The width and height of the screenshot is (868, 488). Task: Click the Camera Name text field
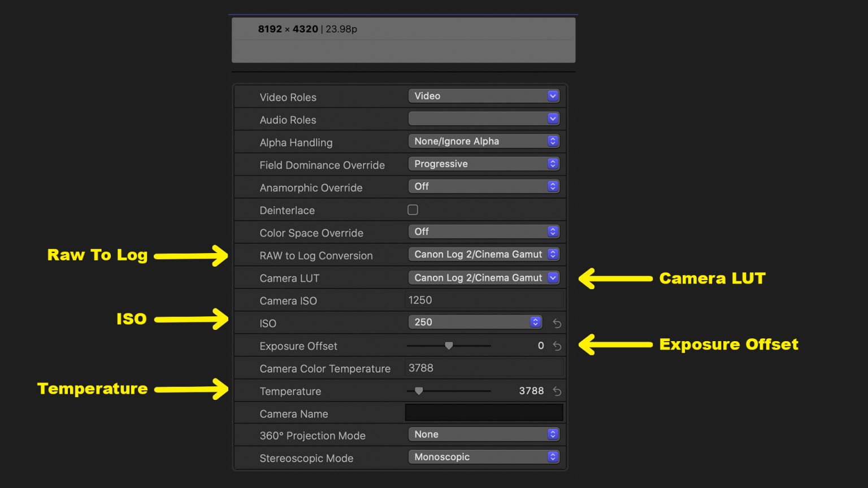point(484,413)
